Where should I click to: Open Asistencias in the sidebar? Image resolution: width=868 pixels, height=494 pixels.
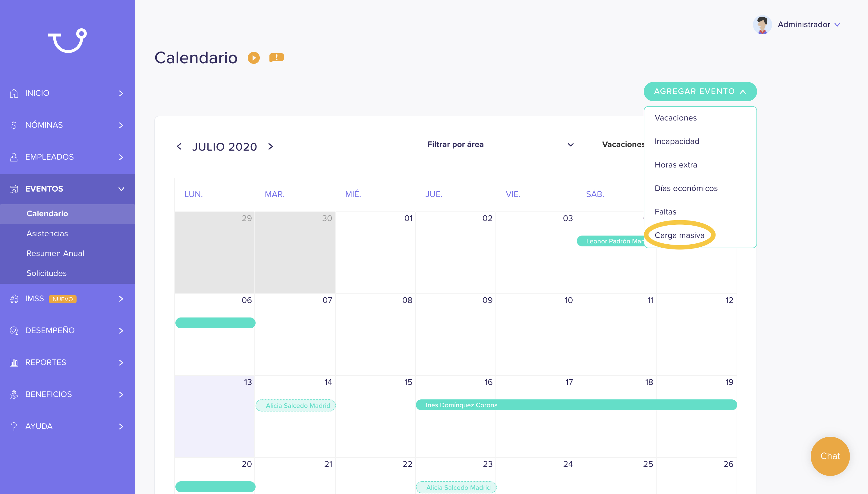point(68,233)
